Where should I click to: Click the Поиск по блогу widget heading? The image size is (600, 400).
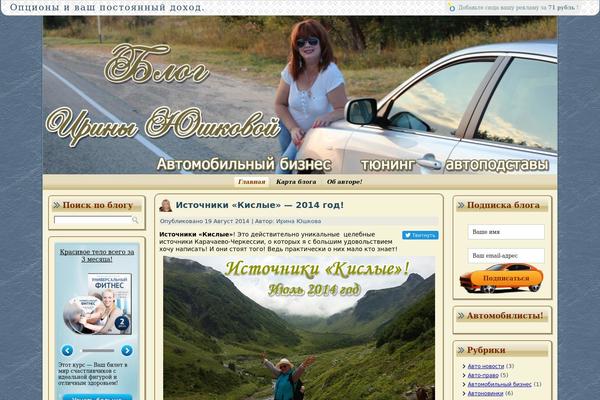97,205
